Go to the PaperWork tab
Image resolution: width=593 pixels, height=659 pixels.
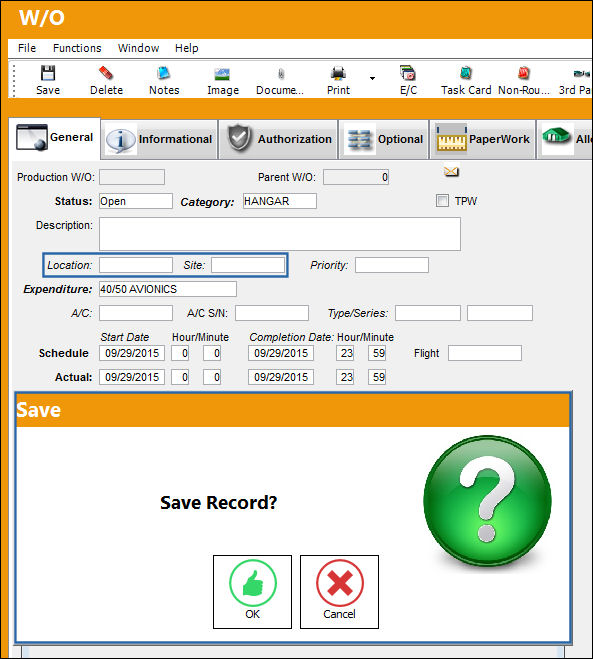tap(482, 139)
